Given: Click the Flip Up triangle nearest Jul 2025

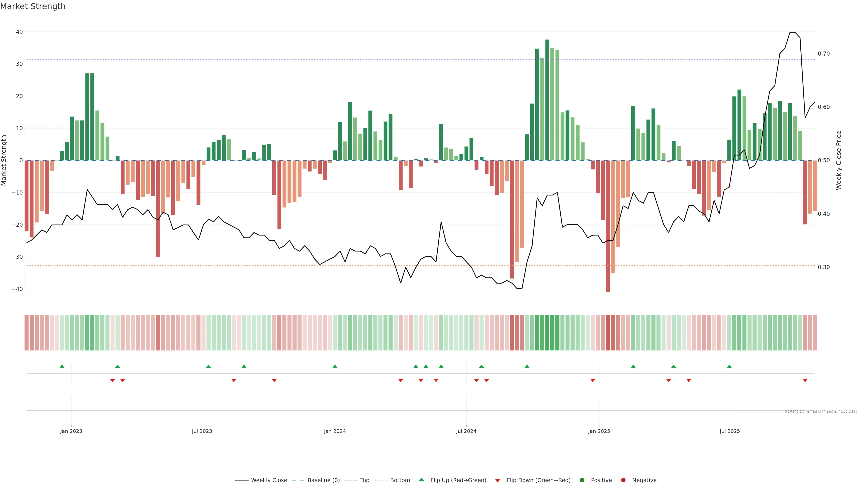Looking at the screenshot, I should click(729, 366).
